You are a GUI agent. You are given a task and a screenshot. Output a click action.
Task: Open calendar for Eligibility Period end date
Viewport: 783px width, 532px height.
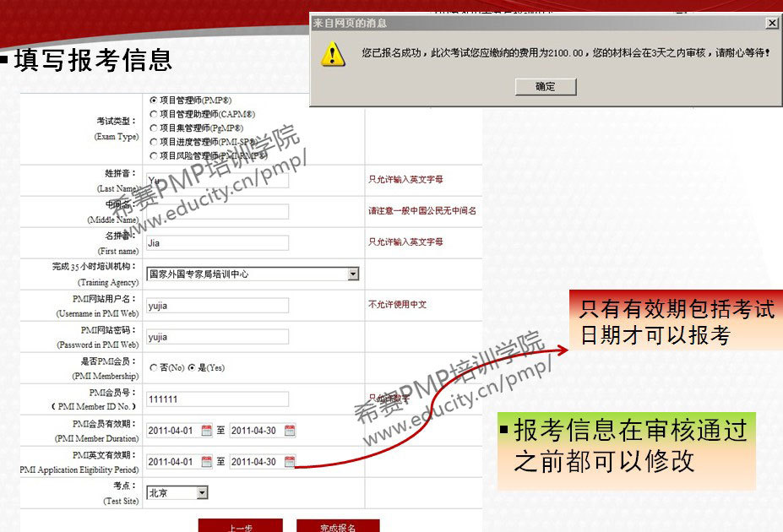[x=289, y=462]
